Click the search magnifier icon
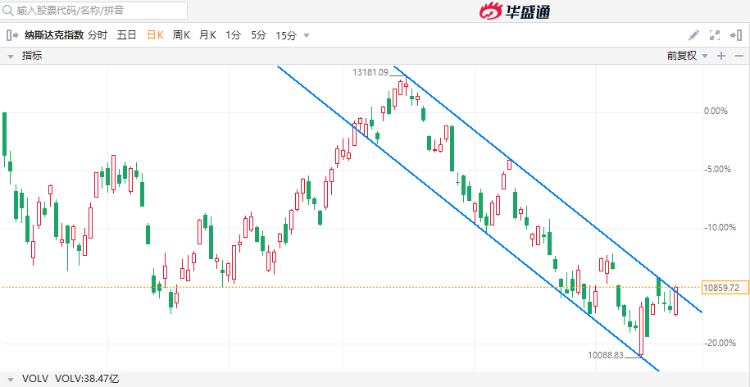Screen dimensions: 750x387 (x=8, y=10)
